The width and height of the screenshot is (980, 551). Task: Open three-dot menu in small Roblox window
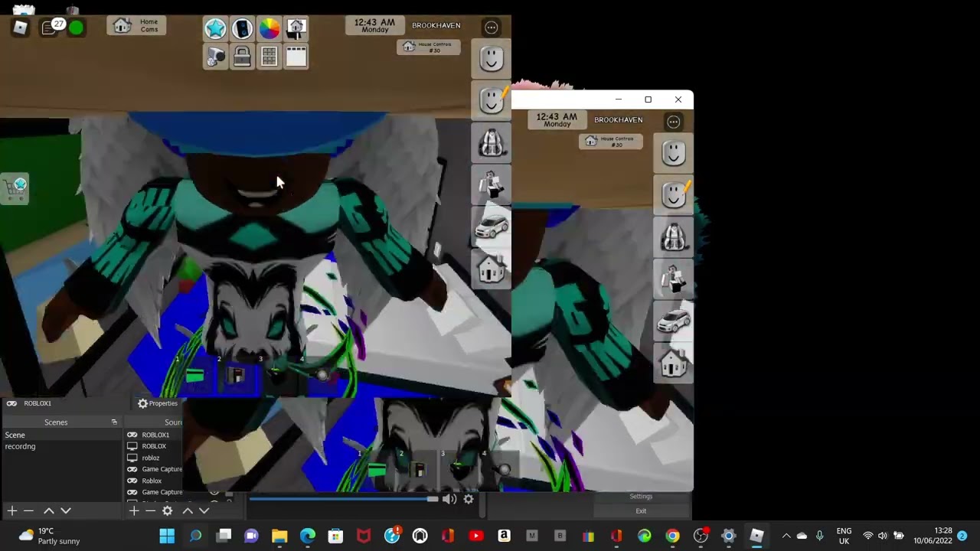674,122
